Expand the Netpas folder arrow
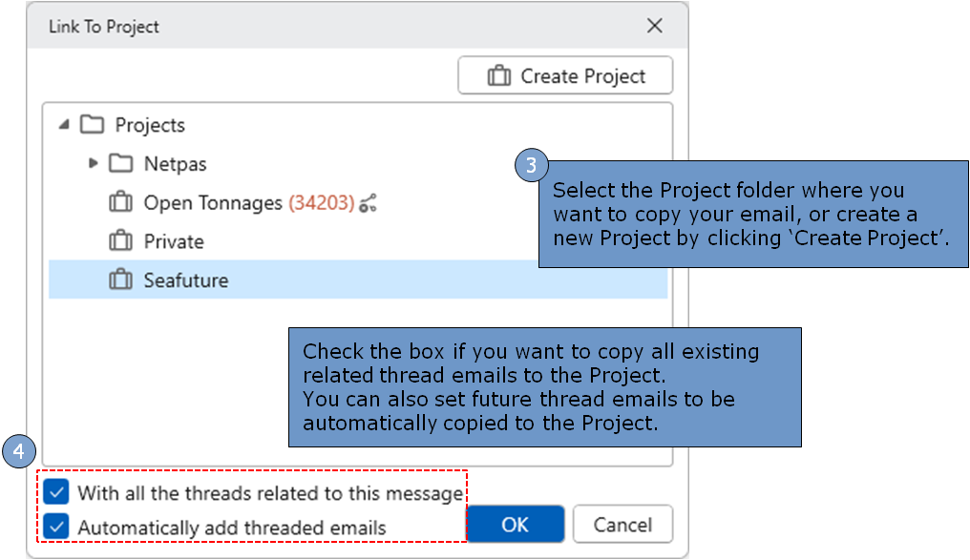Image resolution: width=970 pixels, height=560 pixels. pos(93,163)
